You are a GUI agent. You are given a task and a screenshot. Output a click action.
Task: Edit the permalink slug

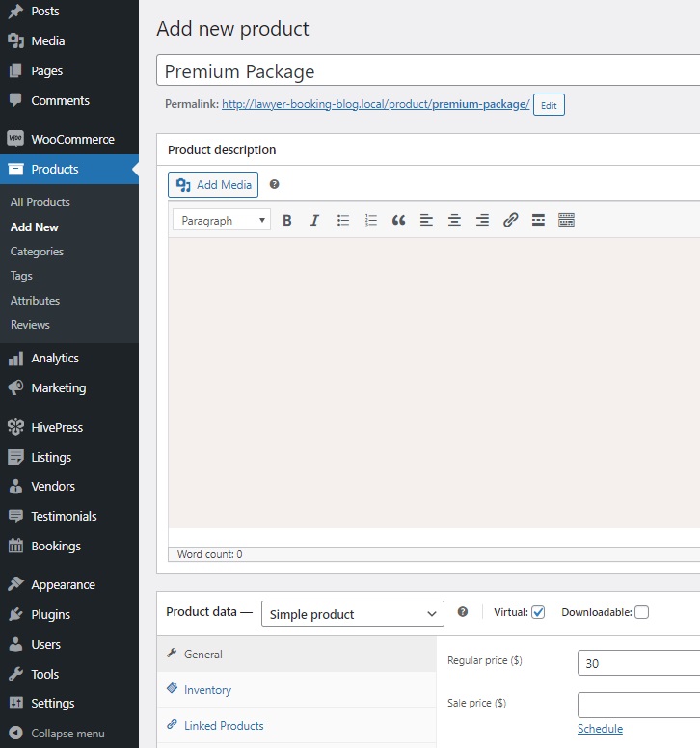(x=549, y=105)
